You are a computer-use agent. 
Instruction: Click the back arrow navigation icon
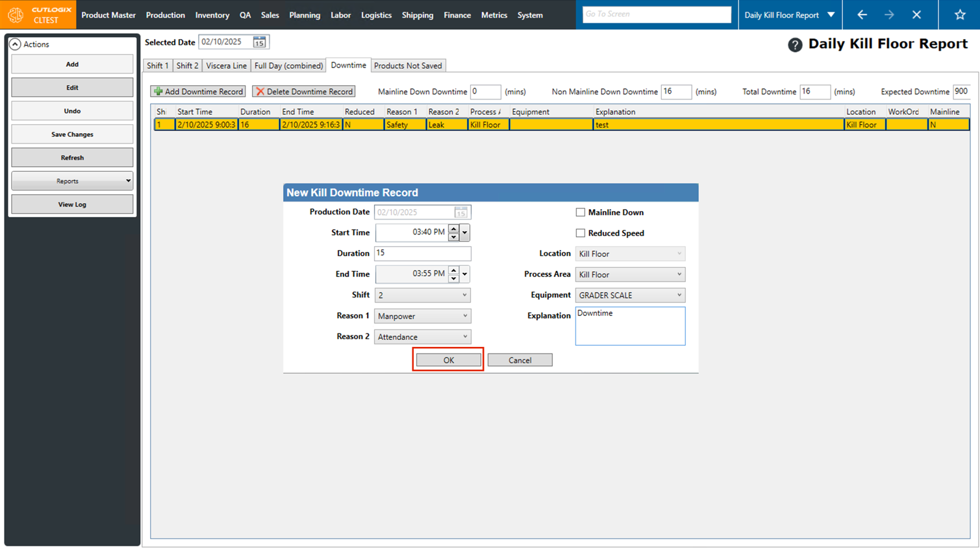tap(862, 15)
